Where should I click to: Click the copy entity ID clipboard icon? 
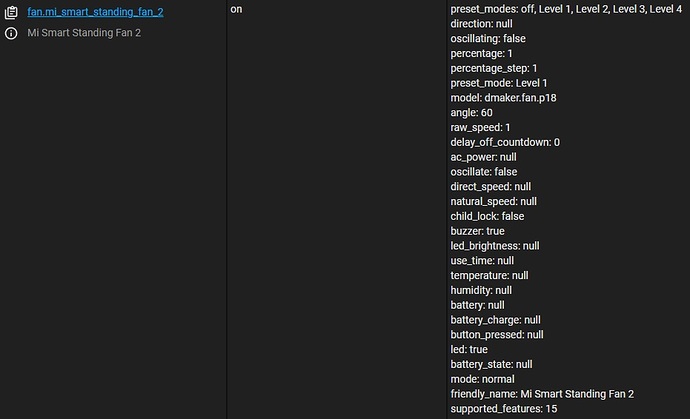coord(11,13)
